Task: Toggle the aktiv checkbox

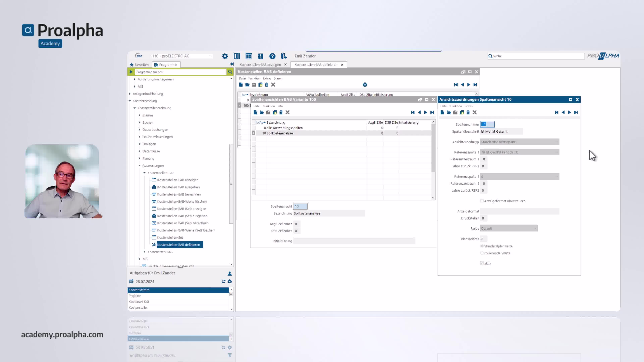Action: pos(482,263)
